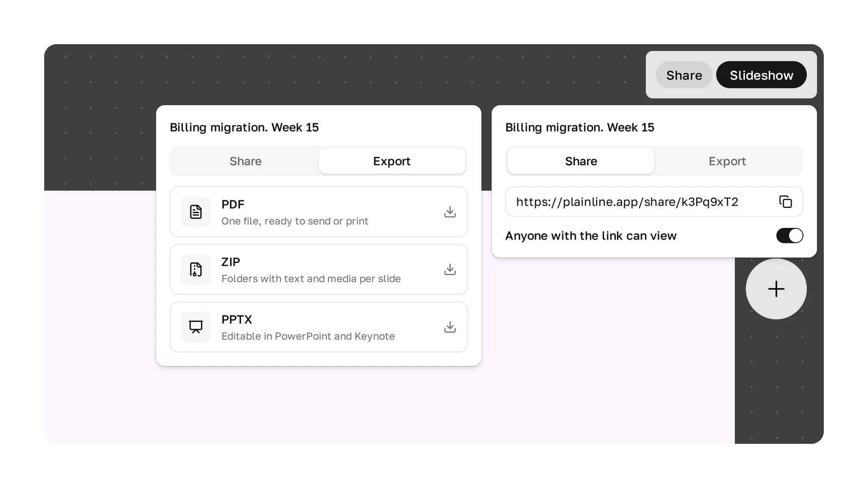Disable Anyone with the link can view
Viewport: 868px width, 488px height.
coord(790,235)
